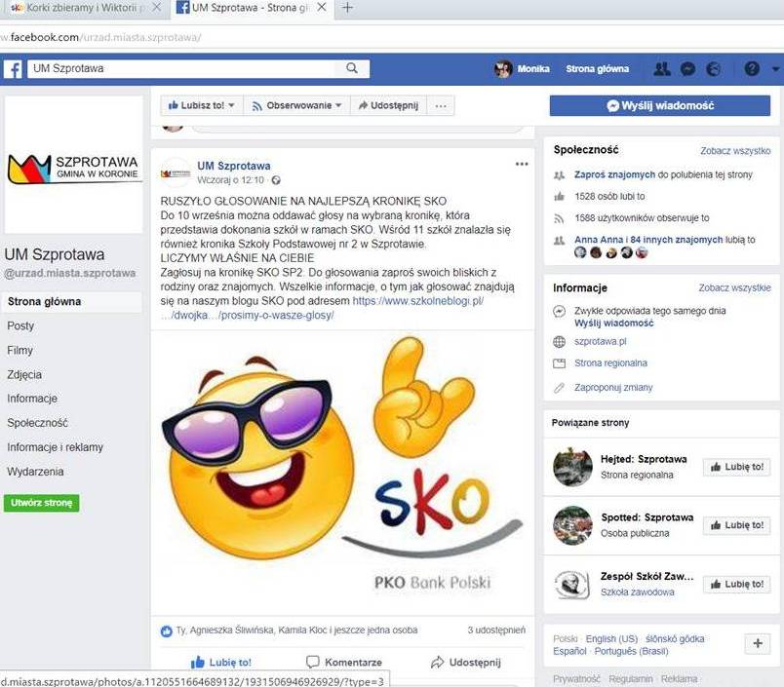Click Udostępnij under the post
The height and width of the screenshot is (687, 784).
pos(465,663)
